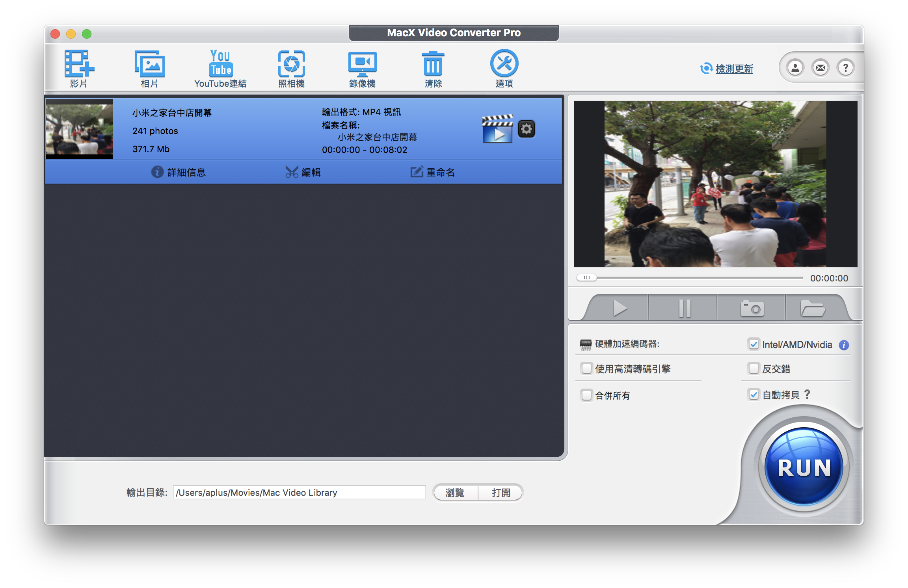Open 選項 options wrench icon
Screen dimensions: 908x588
tap(504, 68)
